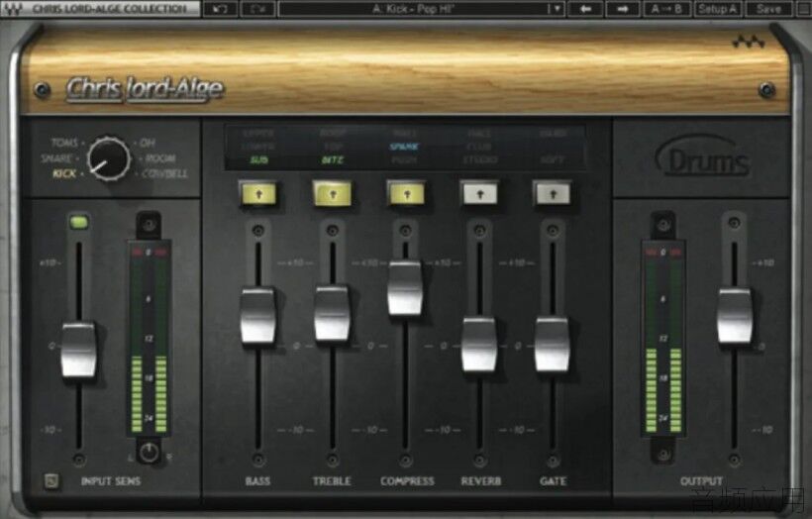The image size is (812, 519).
Task: Select ROOM on the drum selector
Action: coord(160,158)
